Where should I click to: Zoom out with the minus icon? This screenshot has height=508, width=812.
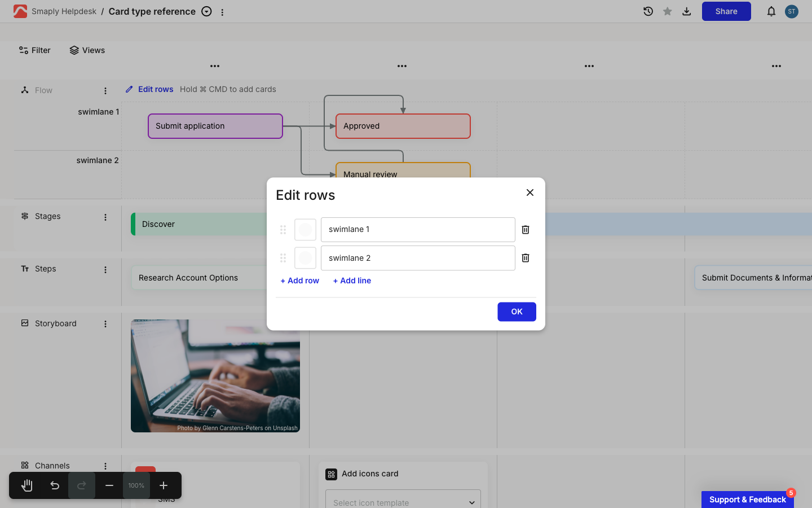[x=109, y=485]
